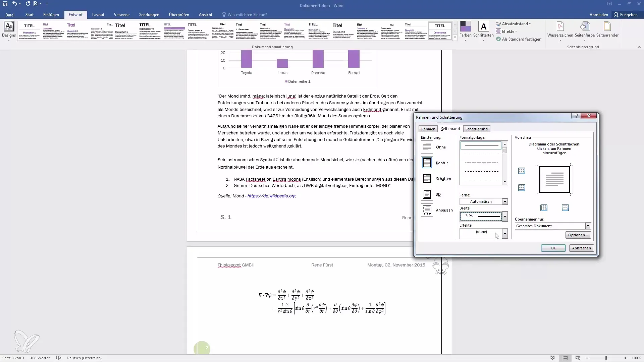Click the Anmelden sign-in link
644x362 pixels.
pyautogui.click(x=599, y=15)
